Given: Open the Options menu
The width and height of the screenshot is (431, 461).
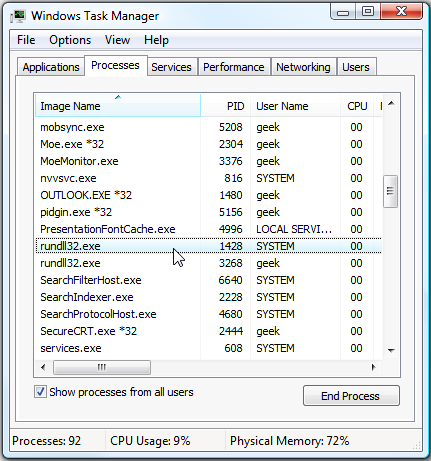Looking at the screenshot, I should coord(70,40).
